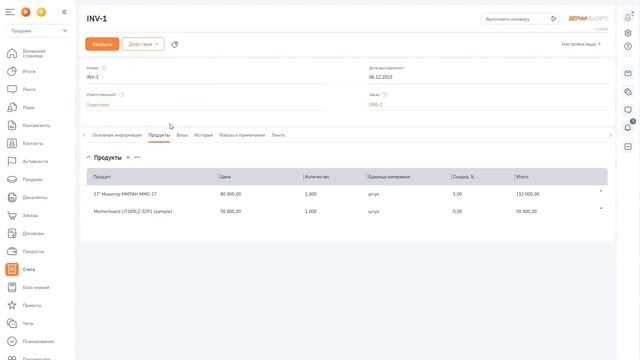Open the workplace dropdown 'Продажи'
The height and width of the screenshot is (360, 640).
point(38,31)
